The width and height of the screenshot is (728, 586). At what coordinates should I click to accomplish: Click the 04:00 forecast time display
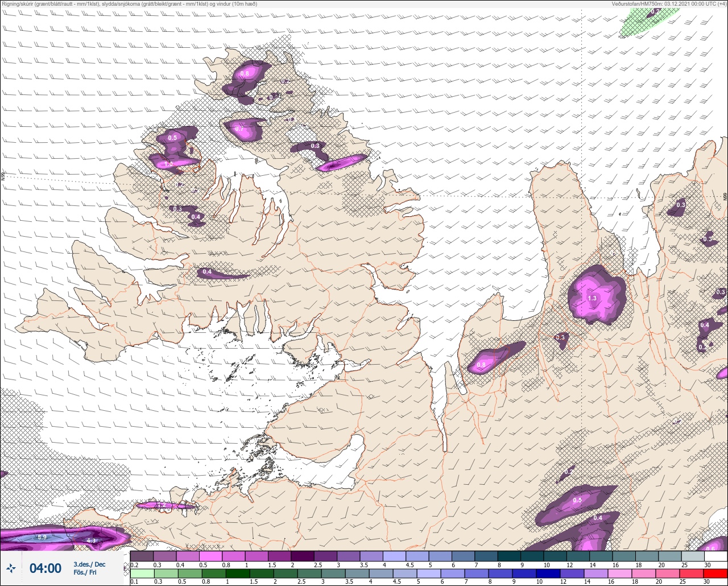click(45, 568)
